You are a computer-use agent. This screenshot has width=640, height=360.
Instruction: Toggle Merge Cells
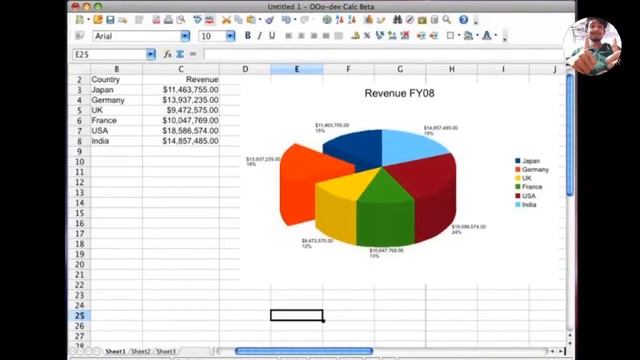(338, 36)
